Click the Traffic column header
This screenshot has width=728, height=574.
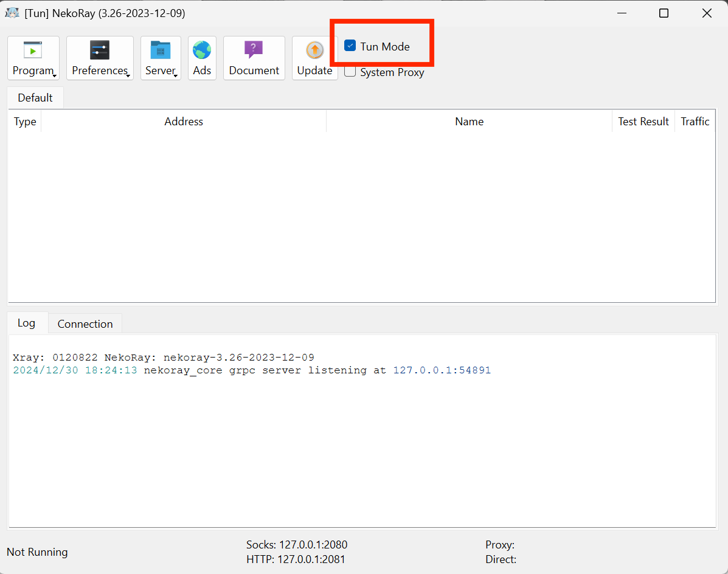pyautogui.click(x=695, y=122)
